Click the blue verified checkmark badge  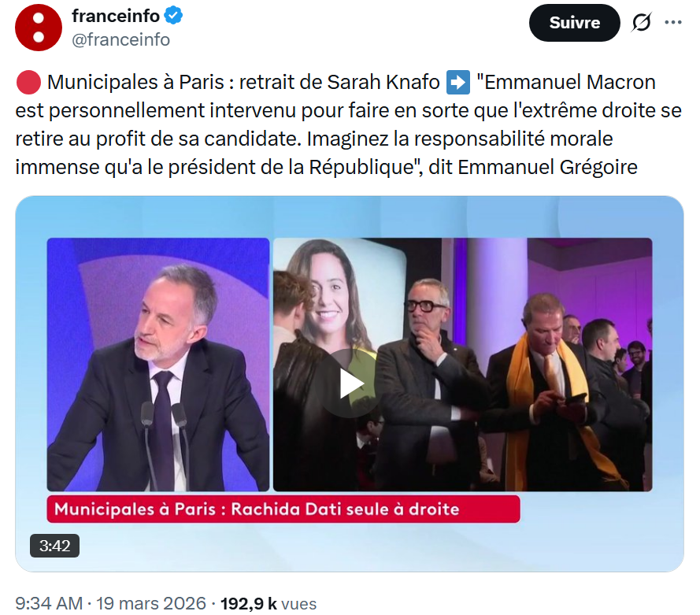click(x=173, y=15)
